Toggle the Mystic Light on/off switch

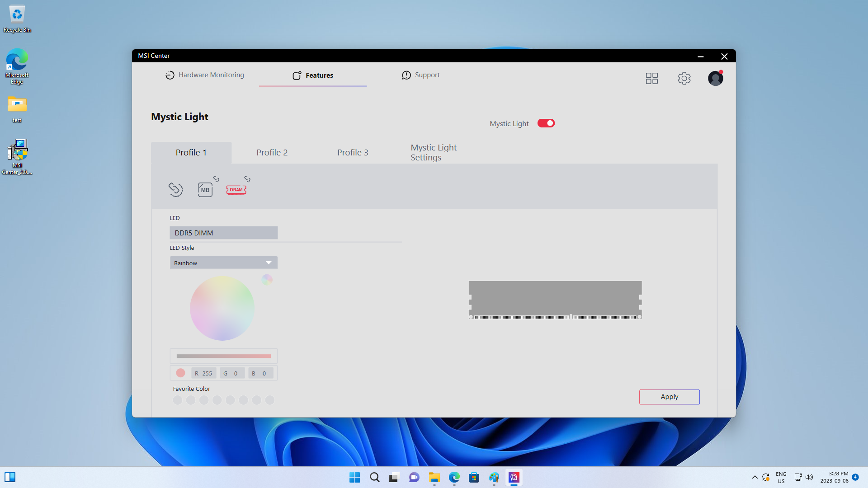(546, 123)
